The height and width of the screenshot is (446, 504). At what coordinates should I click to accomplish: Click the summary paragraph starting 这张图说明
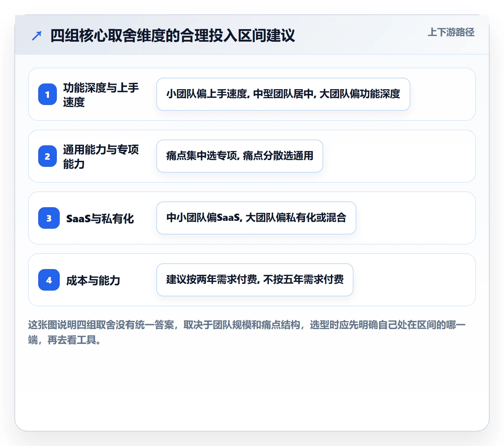pos(247,332)
